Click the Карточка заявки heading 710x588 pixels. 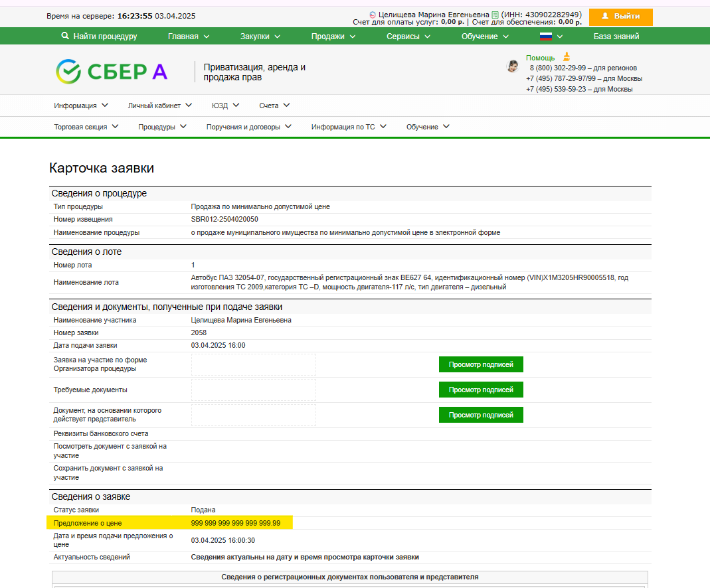click(102, 169)
